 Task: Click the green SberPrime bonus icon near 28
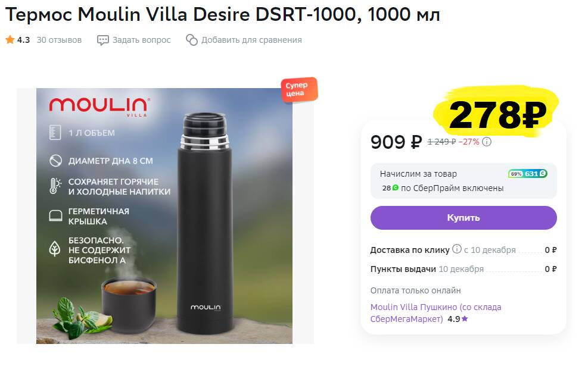click(395, 187)
